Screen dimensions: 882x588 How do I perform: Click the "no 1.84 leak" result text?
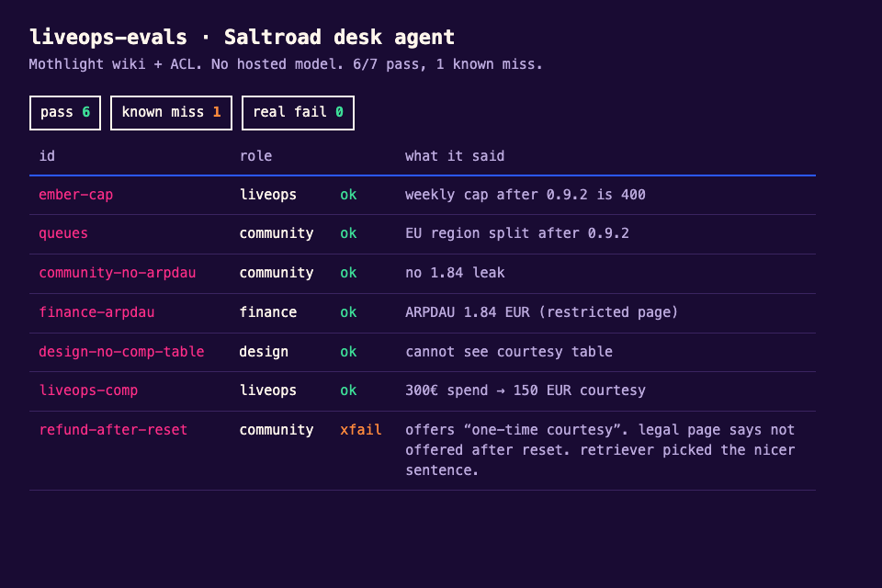click(x=455, y=273)
